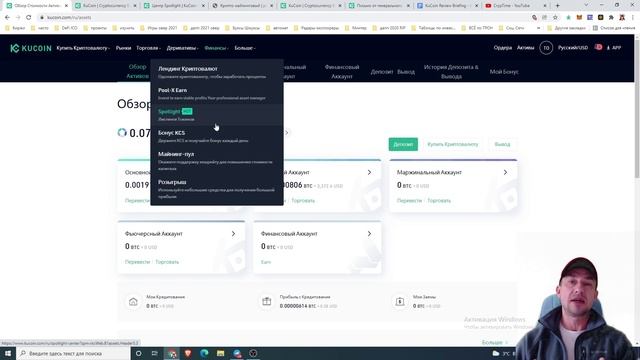Open the Edge browser taskbar icon

click(204, 353)
